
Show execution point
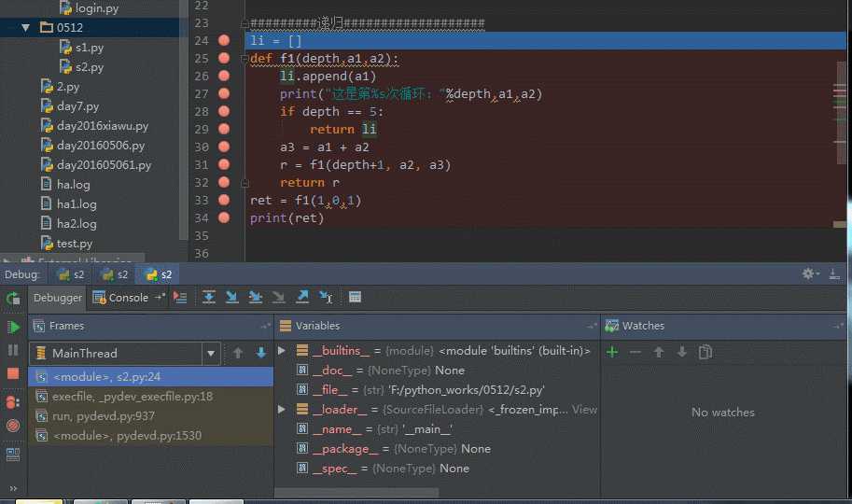point(180,298)
